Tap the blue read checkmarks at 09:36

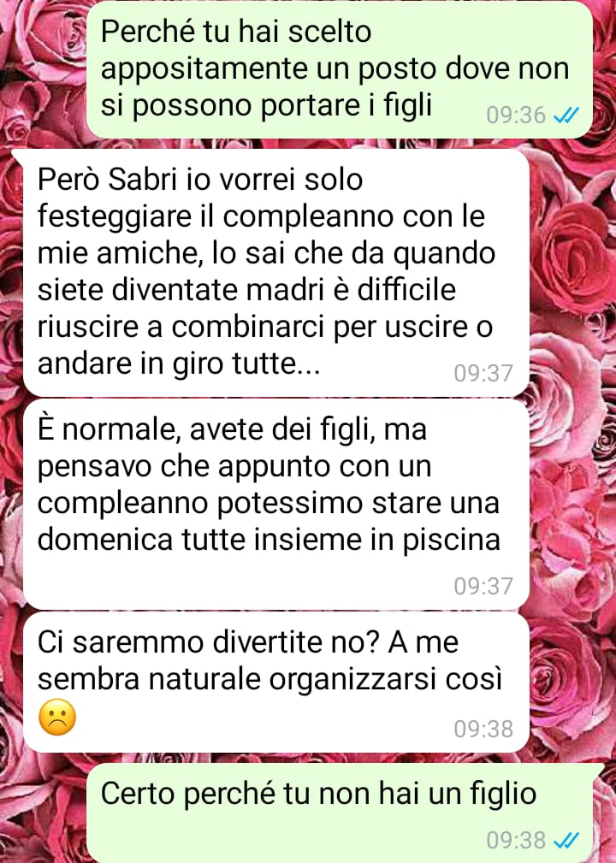click(566, 115)
